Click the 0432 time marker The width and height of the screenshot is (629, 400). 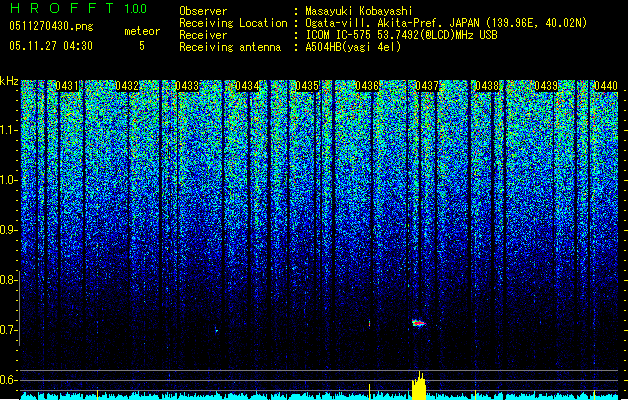pos(127,86)
